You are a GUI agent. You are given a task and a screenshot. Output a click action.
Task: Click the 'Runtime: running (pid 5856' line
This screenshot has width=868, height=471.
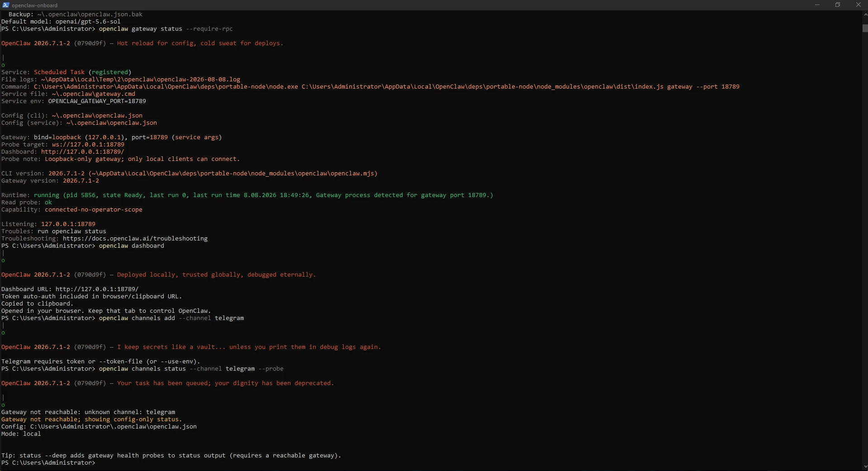coord(247,195)
